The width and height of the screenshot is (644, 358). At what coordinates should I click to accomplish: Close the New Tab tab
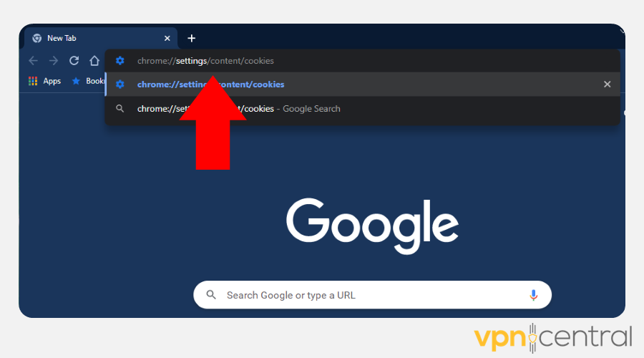coord(167,38)
